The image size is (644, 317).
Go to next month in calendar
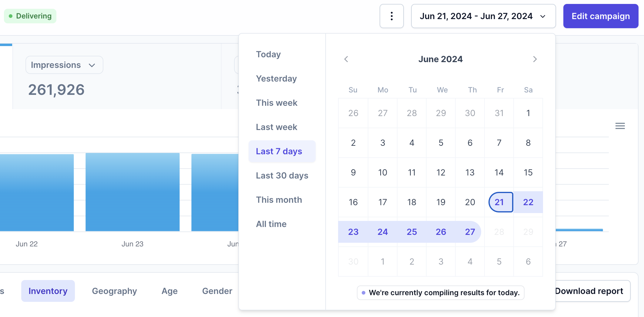click(x=535, y=59)
